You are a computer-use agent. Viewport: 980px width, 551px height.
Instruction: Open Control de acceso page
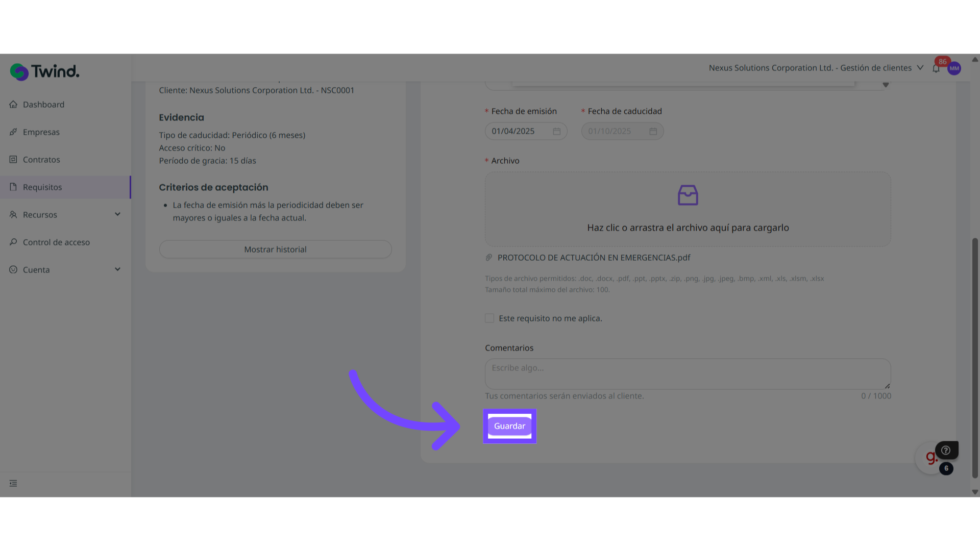pyautogui.click(x=56, y=242)
